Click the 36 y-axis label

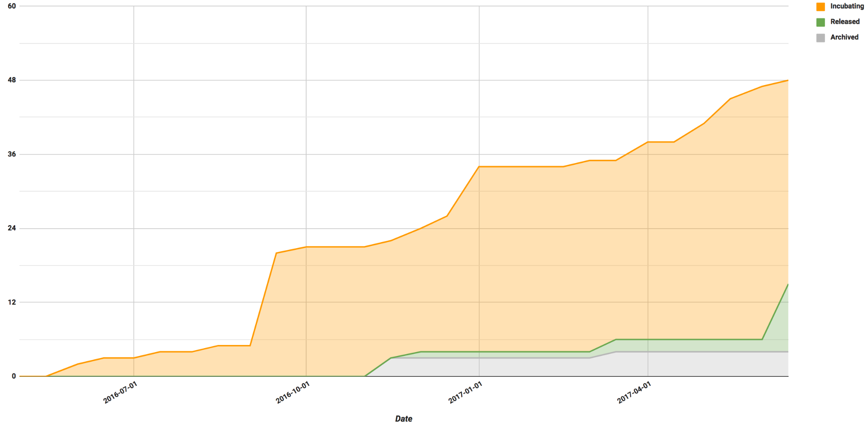click(x=12, y=154)
